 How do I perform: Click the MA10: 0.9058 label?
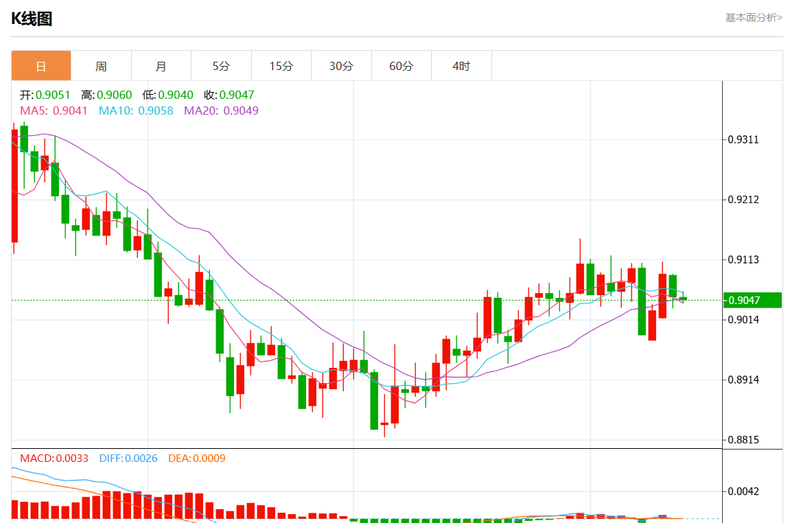(136, 111)
